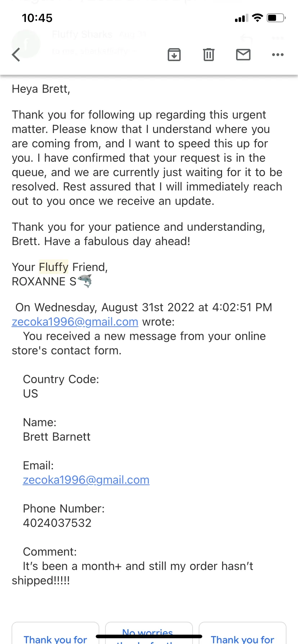Screen dimensions: 298x644
Task: Tap the battery indicator in status bar
Action: (276, 18)
